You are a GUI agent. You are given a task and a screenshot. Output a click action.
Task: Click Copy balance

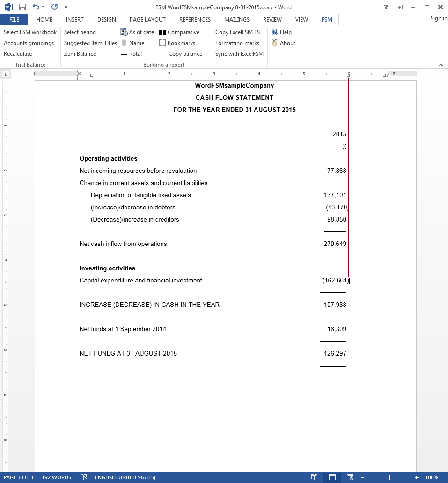tap(185, 53)
